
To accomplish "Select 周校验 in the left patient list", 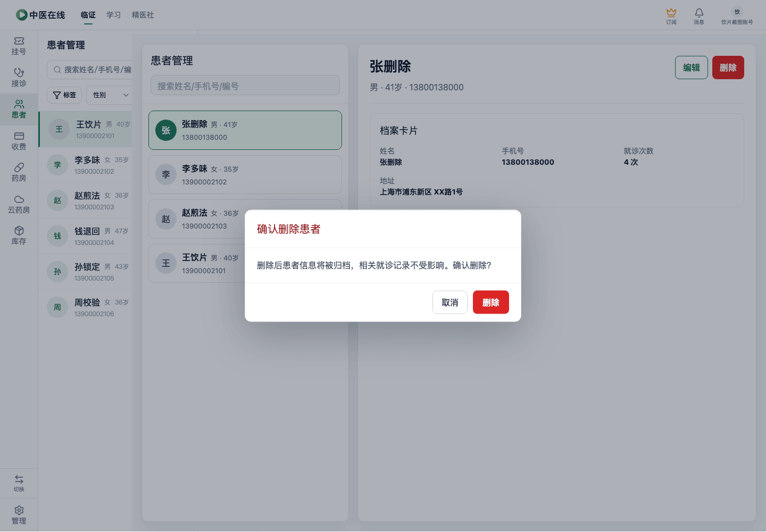I will 85,307.
